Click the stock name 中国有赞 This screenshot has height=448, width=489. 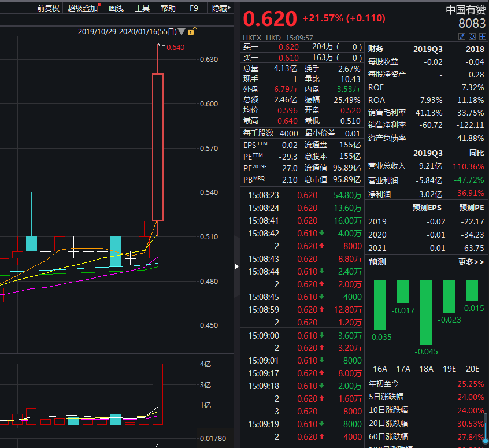(x=466, y=10)
